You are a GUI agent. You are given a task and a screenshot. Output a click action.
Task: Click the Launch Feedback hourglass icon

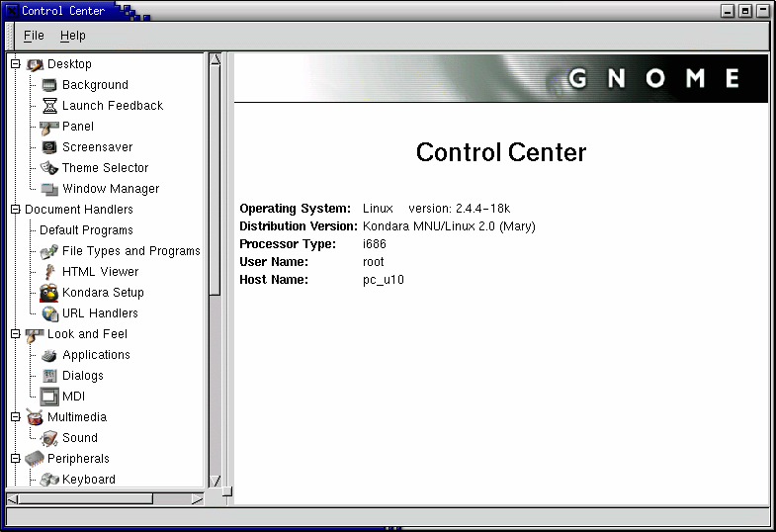49,106
